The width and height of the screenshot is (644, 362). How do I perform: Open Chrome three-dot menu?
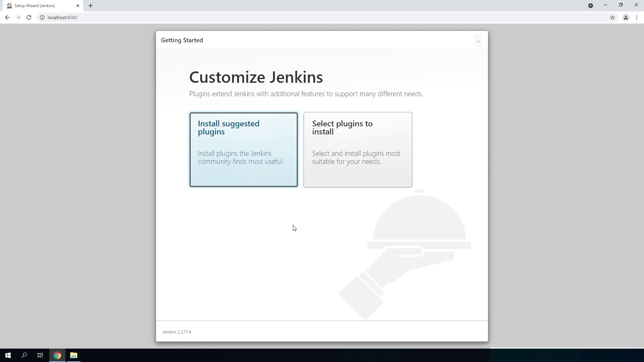pyautogui.click(x=637, y=17)
